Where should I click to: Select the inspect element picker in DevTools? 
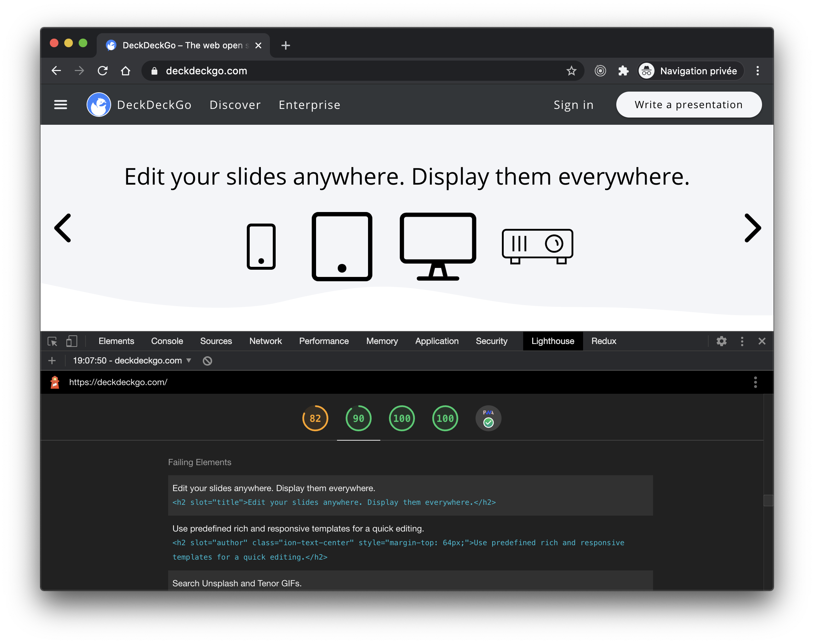52,341
